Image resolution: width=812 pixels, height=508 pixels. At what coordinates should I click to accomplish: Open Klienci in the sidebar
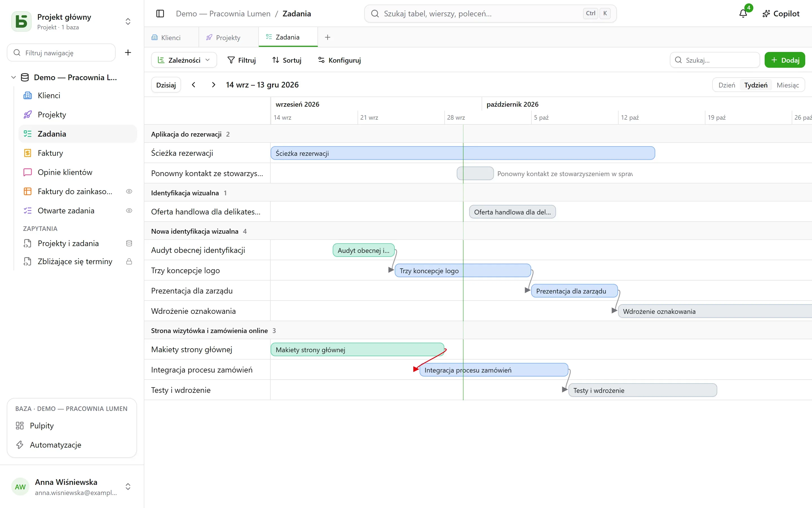tap(78, 96)
